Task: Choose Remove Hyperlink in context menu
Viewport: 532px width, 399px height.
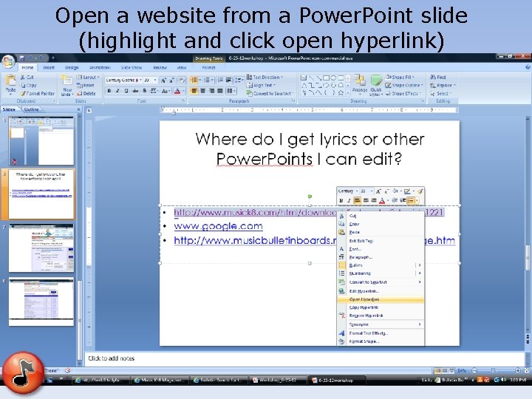Action: pos(381,316)
